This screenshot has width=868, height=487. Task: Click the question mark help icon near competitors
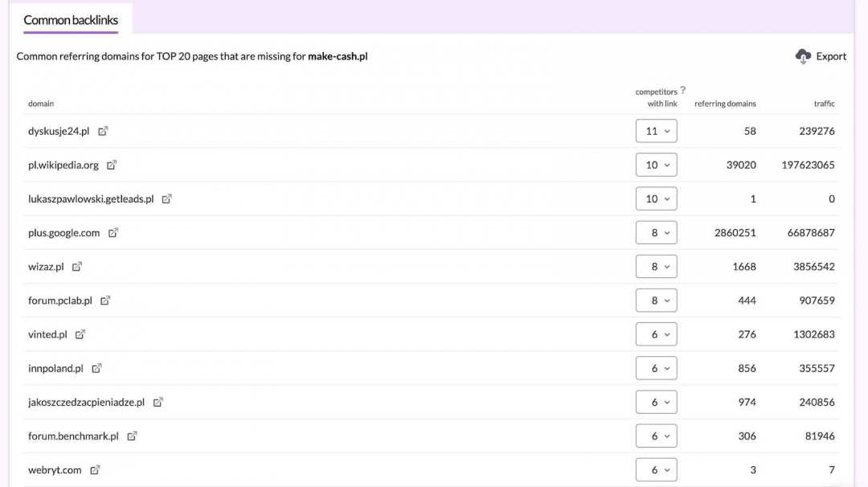pyautogui.click(x=683, y=91)
